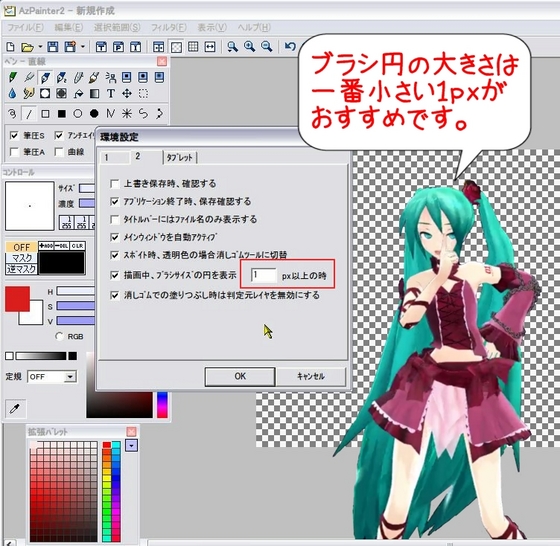
Task: Select the paint bucket fill tool
Action: pos(78,94)
